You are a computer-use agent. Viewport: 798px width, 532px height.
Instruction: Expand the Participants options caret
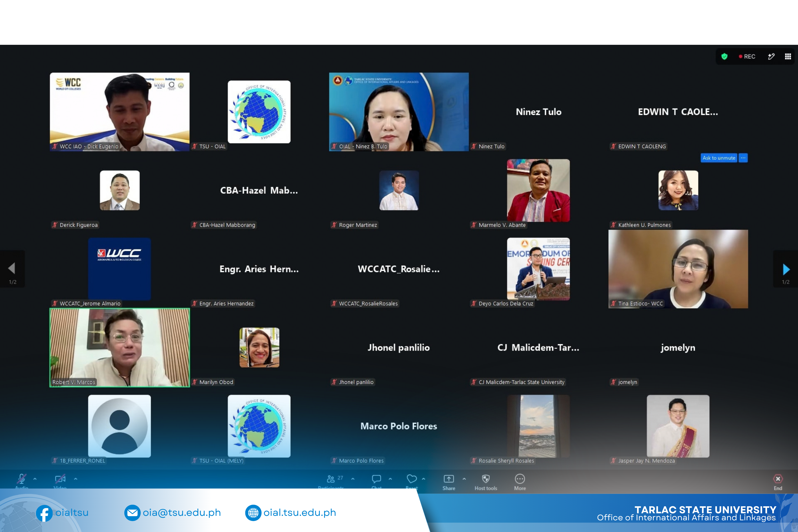pyautogui.click(x=353, y=479)
